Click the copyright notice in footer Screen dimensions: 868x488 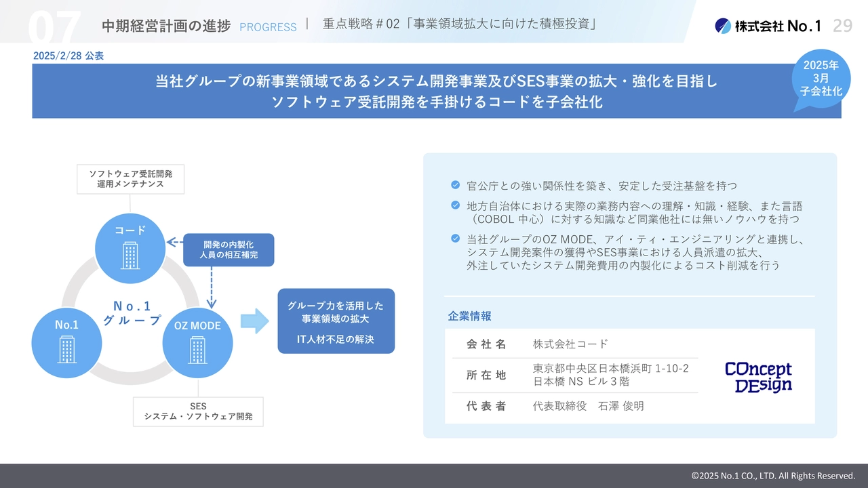pos(773,475)
